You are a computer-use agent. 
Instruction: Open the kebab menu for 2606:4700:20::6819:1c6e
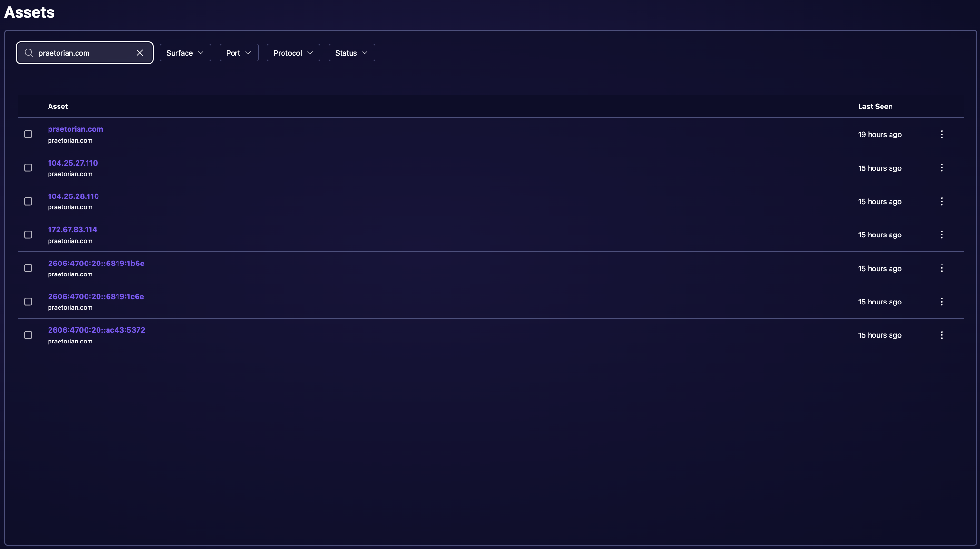point(942,302)
